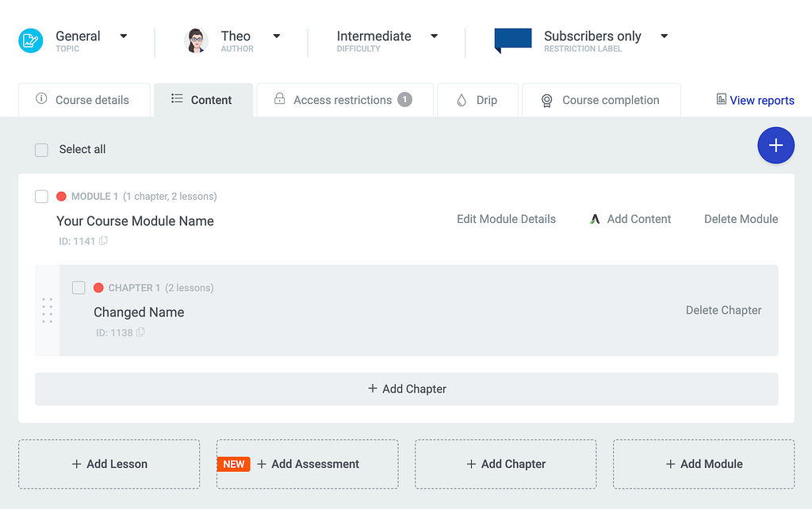The image size is (812, 509).
Task: Check the Select all checkbox
Action: point(42,150)
